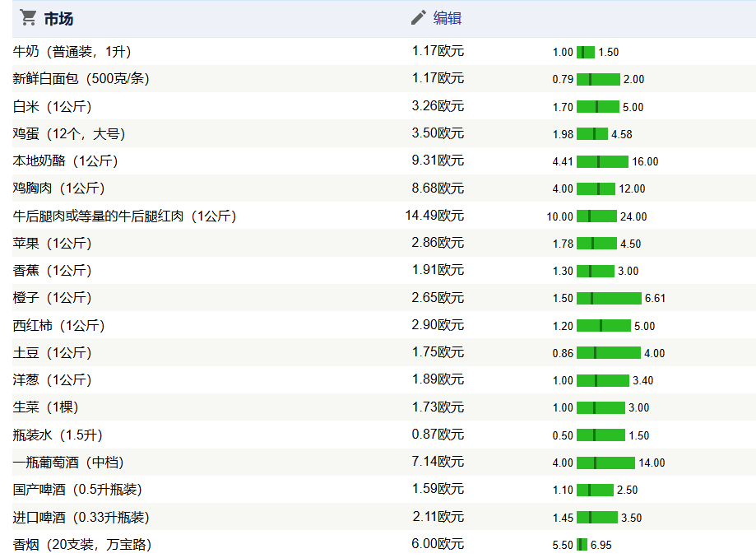Screen dimensions: 756x558
Task: Select the 牛后腿肉或等量的牛后腿红肉 row label
Action: click(x=124, y=216)
